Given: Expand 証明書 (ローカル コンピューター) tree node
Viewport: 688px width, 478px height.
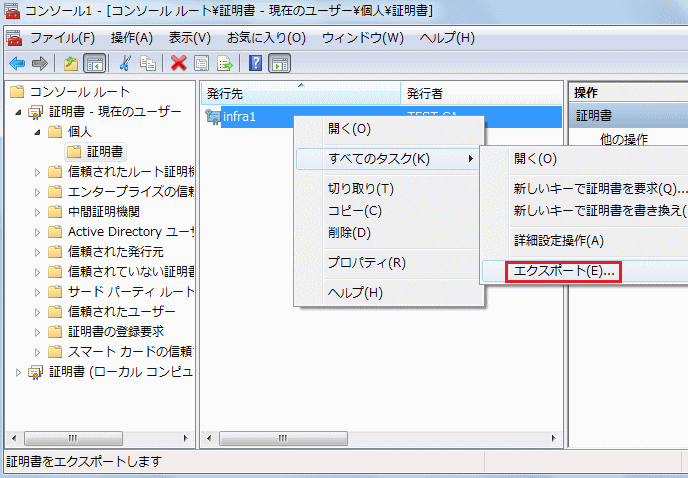Looking at the screenshot, I should [x=20, y=372].
